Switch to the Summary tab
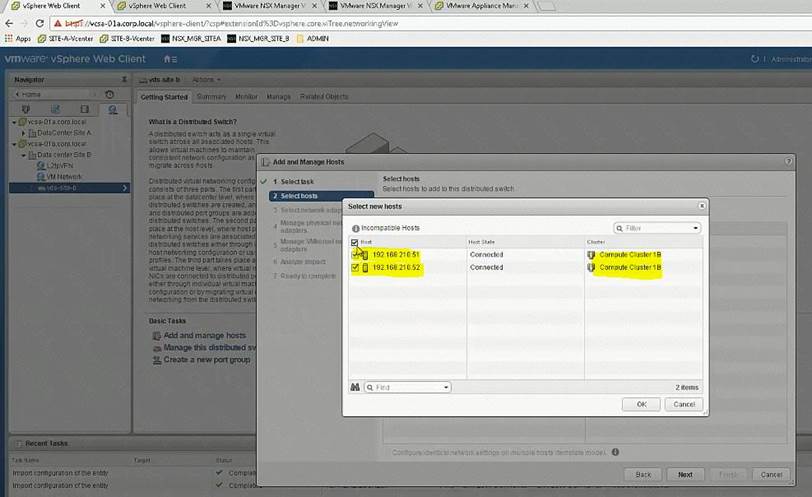Image resolution: width=812 pixels, height=497 pixels. (211, 97)
